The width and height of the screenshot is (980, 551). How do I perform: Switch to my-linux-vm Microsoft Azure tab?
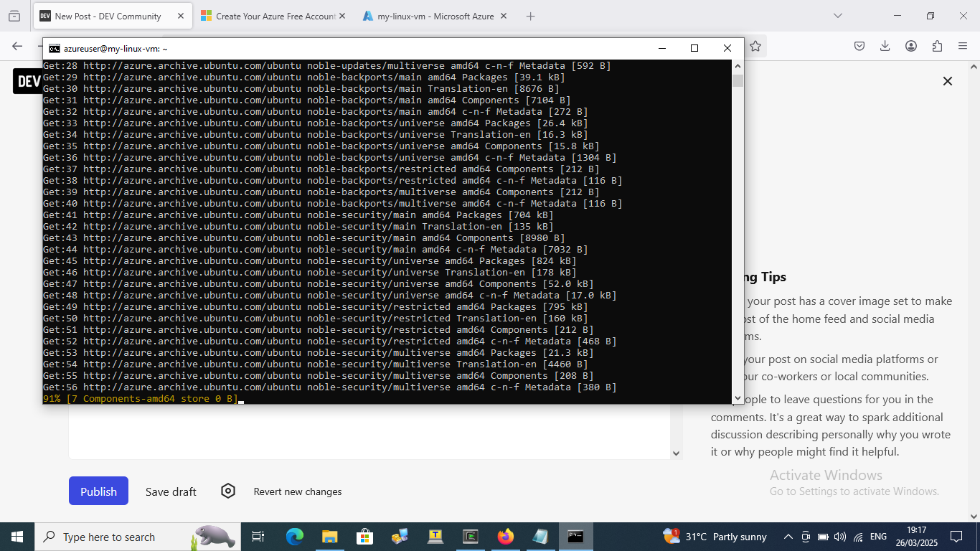(x=435, y=16)
